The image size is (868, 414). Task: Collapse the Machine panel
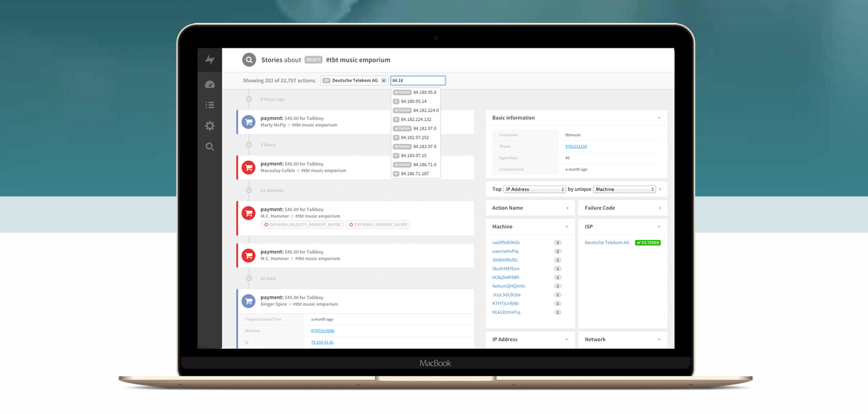click(x=567, y=227)
